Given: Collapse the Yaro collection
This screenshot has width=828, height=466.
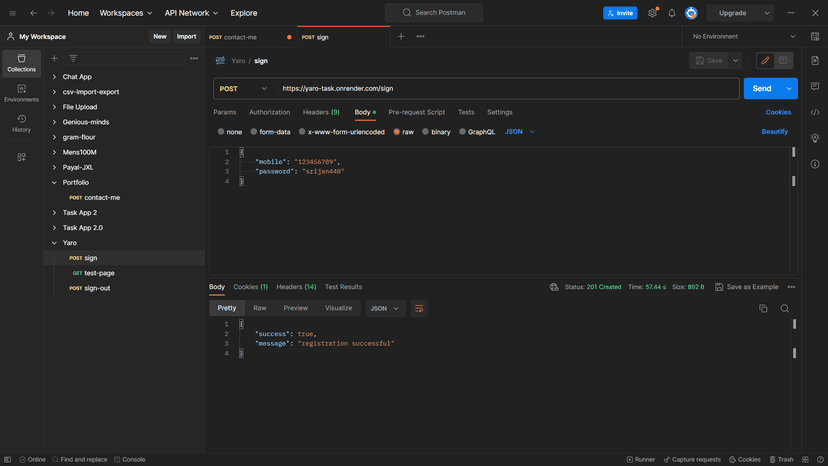Looking at the screenshot, I should click(54, 243).
